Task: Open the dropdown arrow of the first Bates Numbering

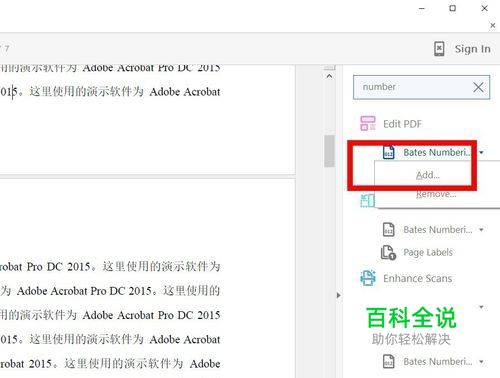Action: point(481,153)
